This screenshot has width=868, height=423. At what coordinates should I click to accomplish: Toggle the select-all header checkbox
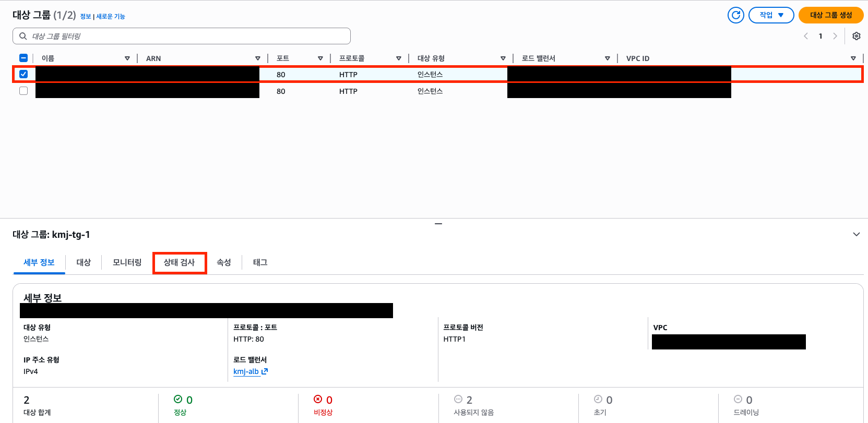pyautogui.click(x=23, y=58)
